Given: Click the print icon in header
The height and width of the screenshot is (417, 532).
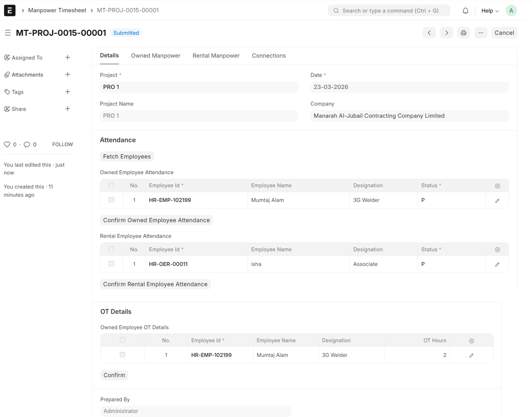Looking at the screenshot, I should pos(464,33).
